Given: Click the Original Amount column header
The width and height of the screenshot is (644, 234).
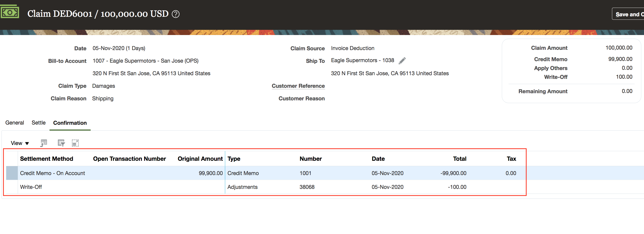Looking at the screenshot, I should pyautogui.click(x=200, y=159).
